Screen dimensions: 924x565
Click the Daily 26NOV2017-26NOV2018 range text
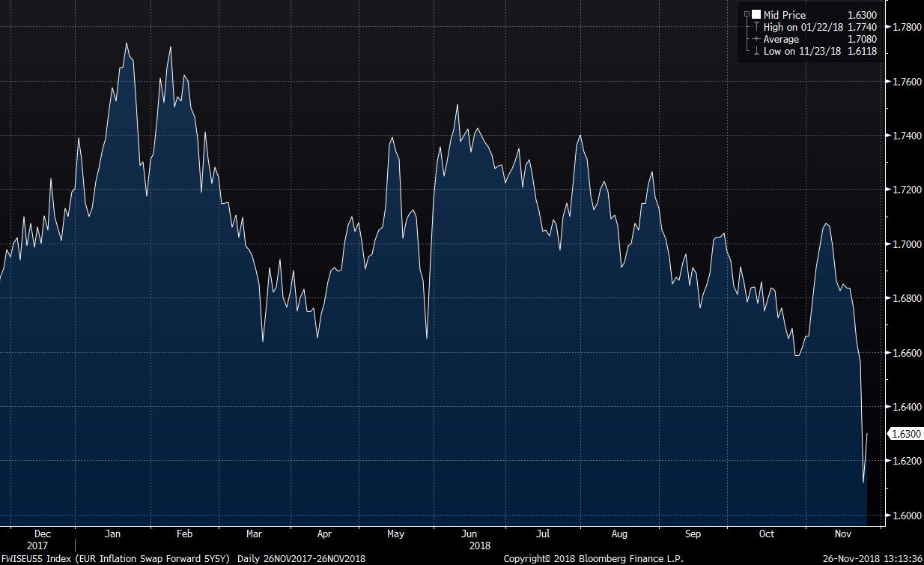(x=301, y=558)
